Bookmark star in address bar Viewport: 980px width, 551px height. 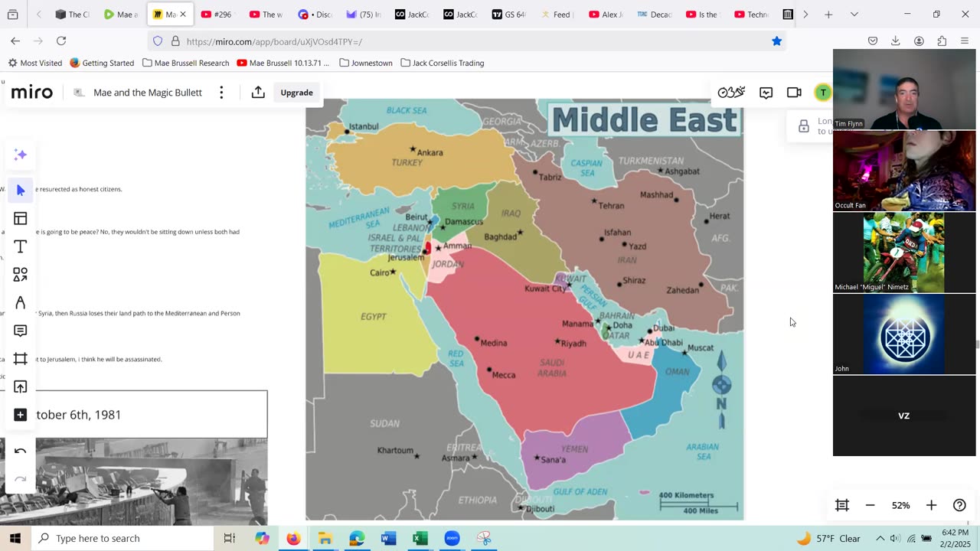coord(776,41)
